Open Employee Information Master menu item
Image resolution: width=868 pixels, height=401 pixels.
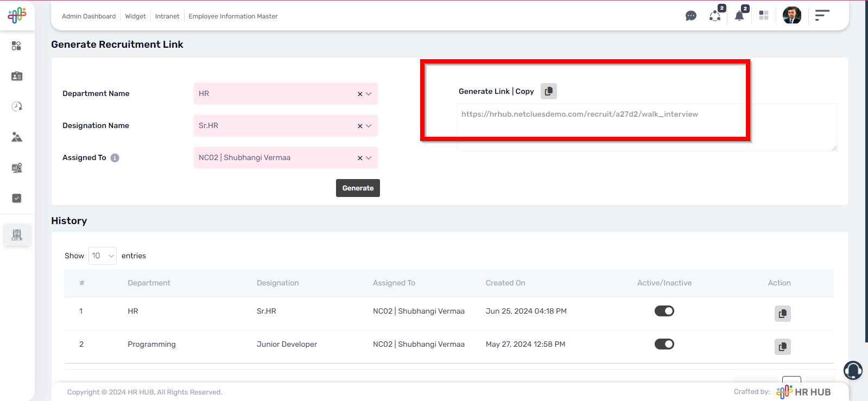(233, 16)
